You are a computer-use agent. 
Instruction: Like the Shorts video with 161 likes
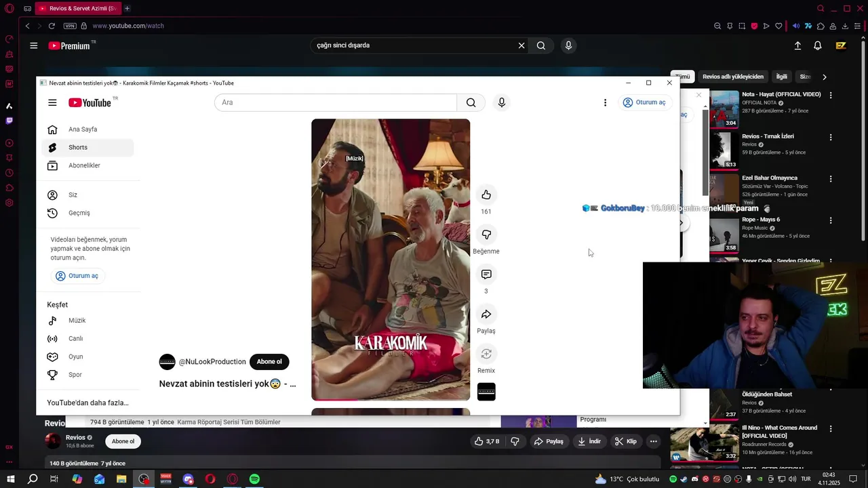click(486, 195)
